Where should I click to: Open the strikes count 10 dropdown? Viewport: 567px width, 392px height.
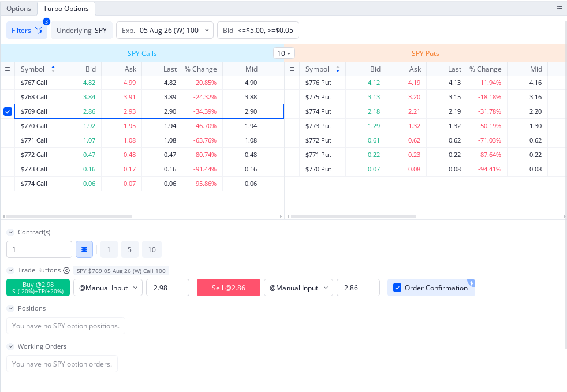284,54
